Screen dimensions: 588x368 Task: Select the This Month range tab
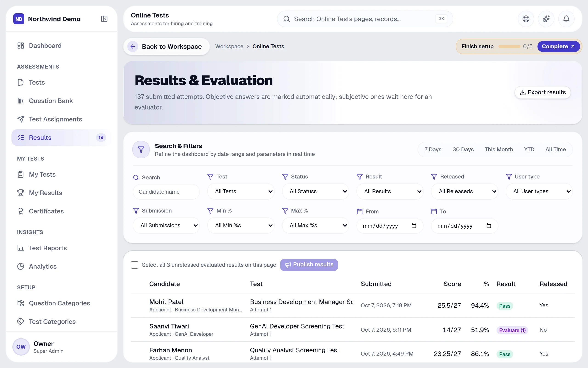(x=499, y=149)
